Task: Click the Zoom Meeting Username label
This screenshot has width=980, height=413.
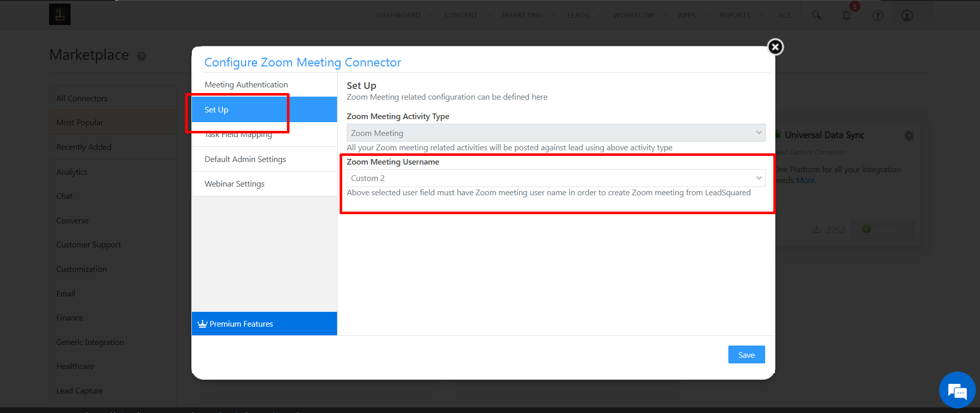Action: click(393, 162)
